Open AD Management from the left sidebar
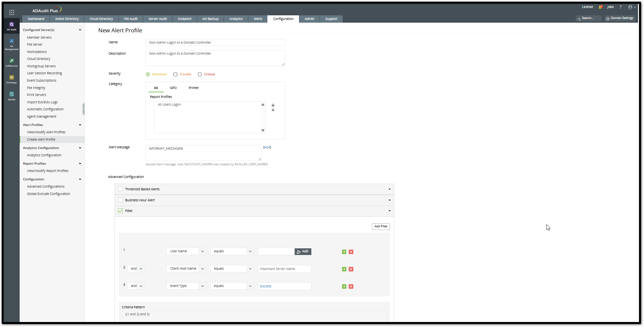The image size is (644, 327). 12,44
